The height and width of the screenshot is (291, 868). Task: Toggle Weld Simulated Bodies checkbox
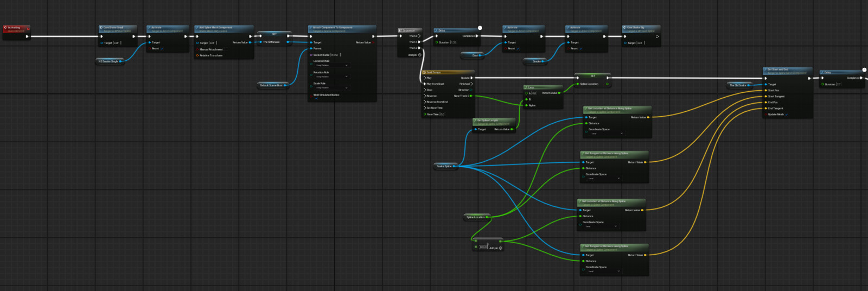316,98
